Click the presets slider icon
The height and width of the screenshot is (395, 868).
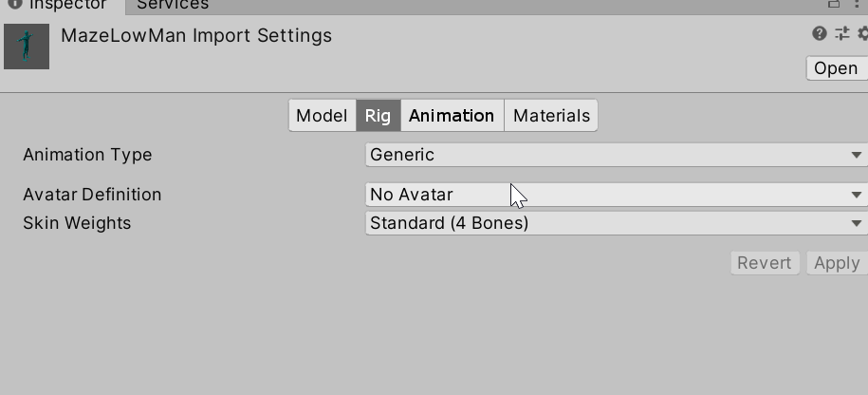[x=841, y=34]
